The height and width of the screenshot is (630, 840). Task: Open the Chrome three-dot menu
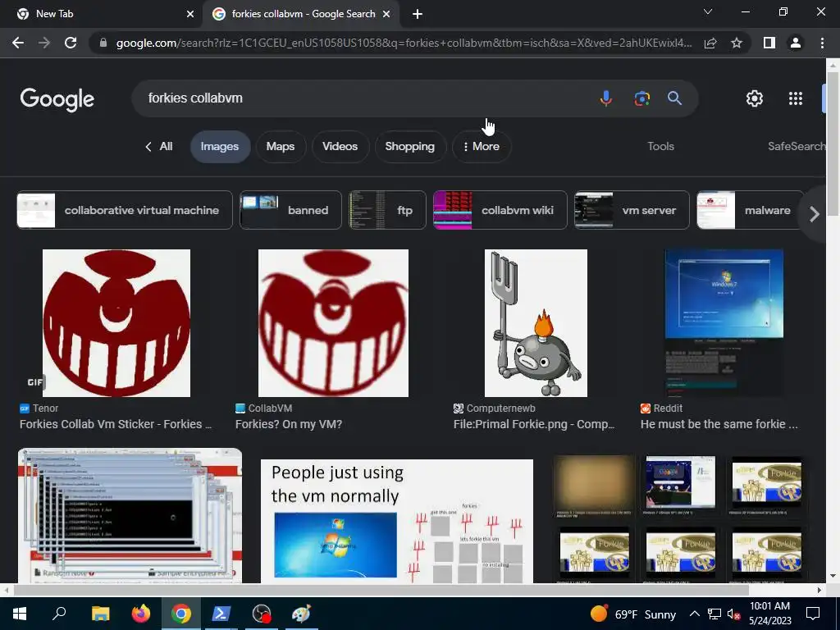(822, 43)
